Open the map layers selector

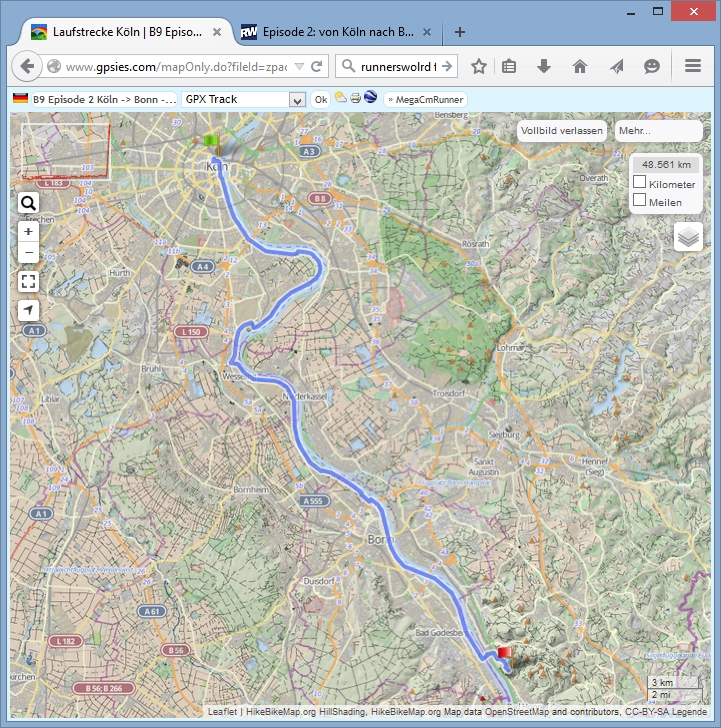pyautogui.click(x=688, y=237)
